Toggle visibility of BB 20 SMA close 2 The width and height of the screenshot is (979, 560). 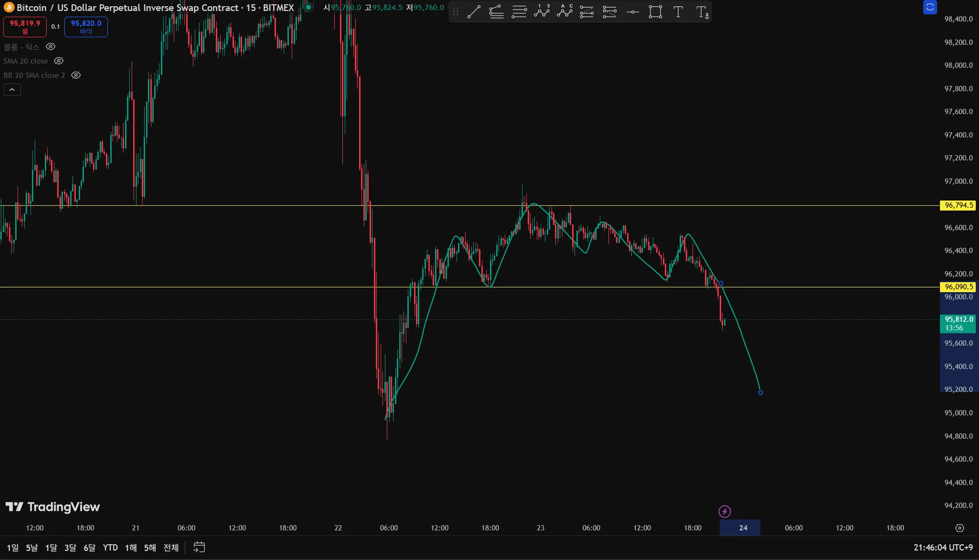[x=76, y=75]
